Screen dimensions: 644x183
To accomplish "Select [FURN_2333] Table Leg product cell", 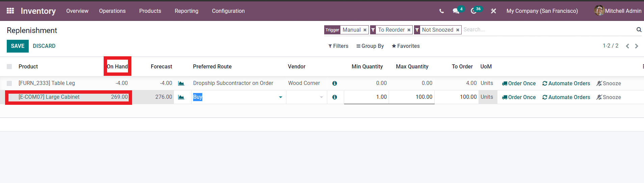I will click(x=47, y=83).
